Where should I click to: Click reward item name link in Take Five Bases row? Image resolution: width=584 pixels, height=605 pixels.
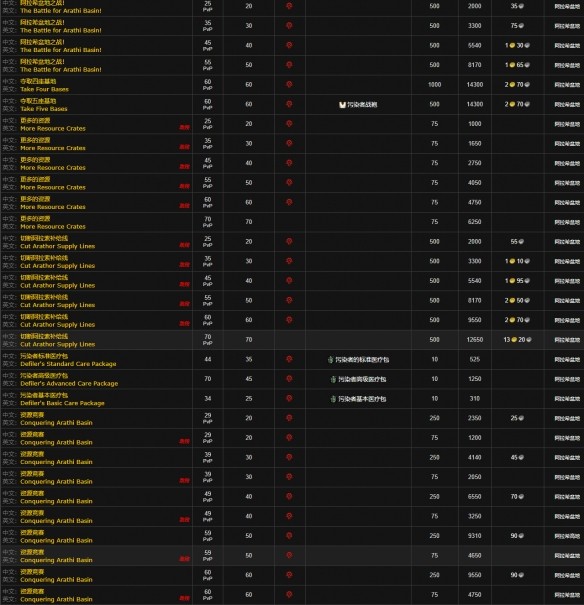(362, 105)
